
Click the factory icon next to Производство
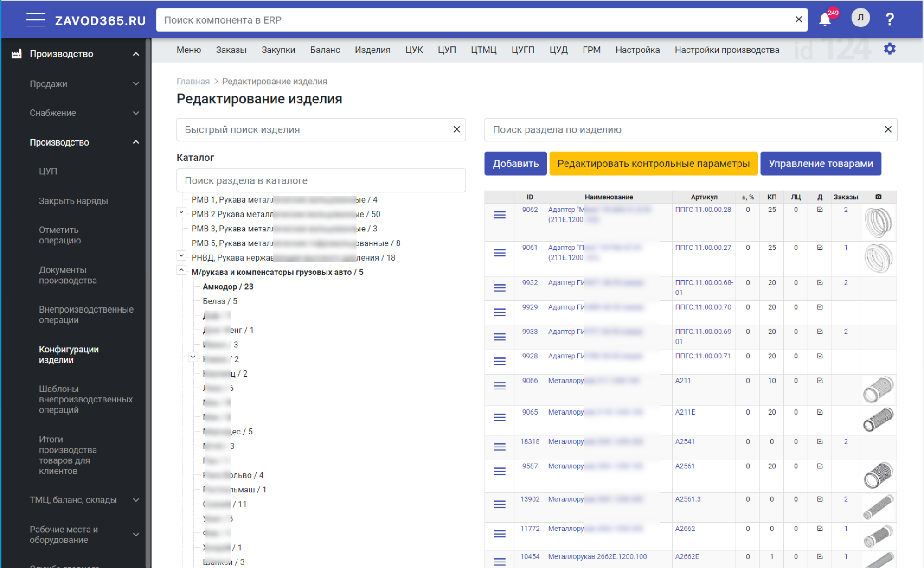pyautogui.click(x=17, y=54)
